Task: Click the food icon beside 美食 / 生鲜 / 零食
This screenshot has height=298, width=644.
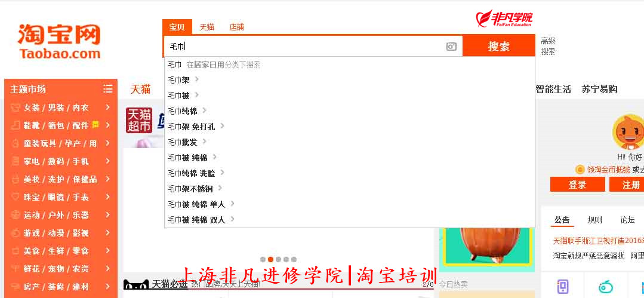Action: pos(15,251)
